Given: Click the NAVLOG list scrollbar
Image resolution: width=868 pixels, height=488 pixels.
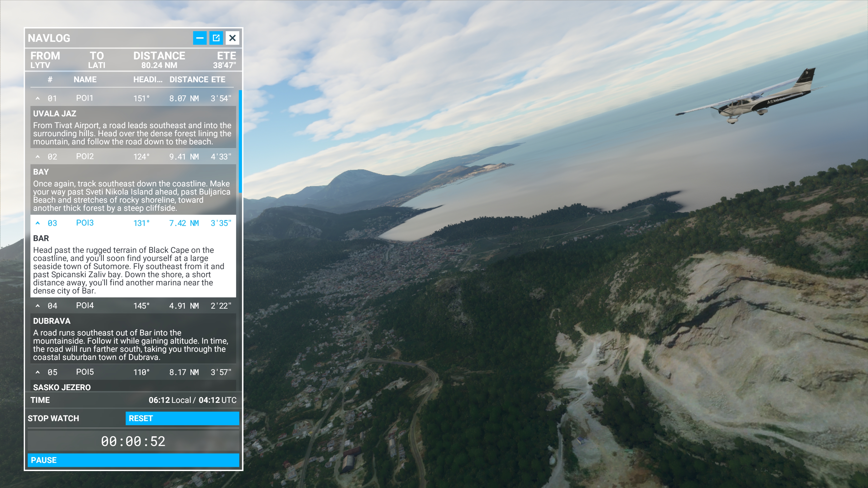Looking at the screenshot, I should (240, 141).
